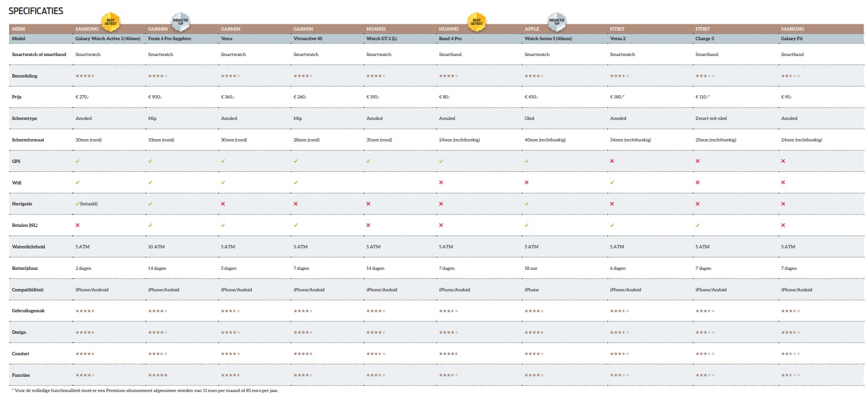This screenshot has width=868, height=396.
Task: Click the 18 uur battery life value
Action: pos(531,268)
